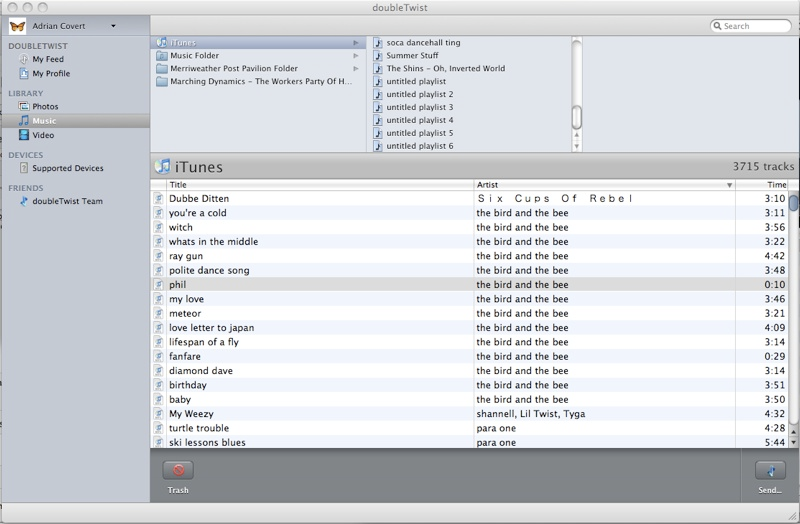Select Merriweather Post Pavilion Folder
This screenshot has width=800, height=524.
coord(234,68)
